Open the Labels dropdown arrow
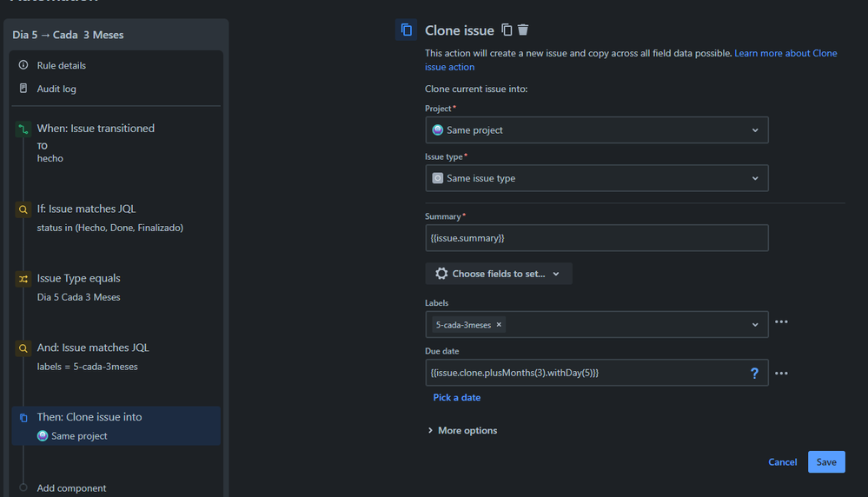The height and width of the screenshot is (497, 868). pyautogui.click(x=755, y=325)
